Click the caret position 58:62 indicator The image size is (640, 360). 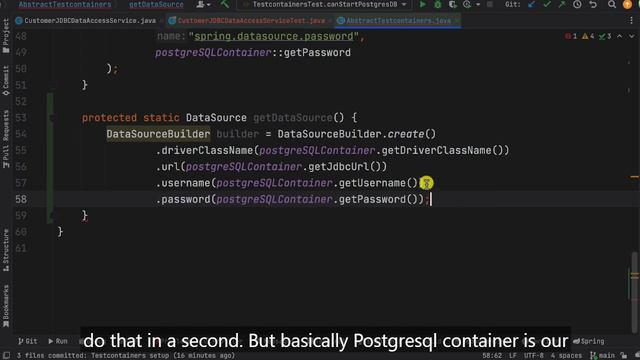pyautogui.click(x=492, y=356)
